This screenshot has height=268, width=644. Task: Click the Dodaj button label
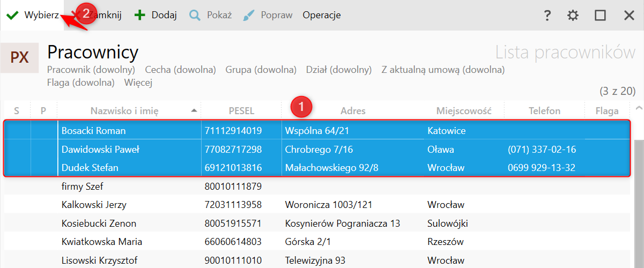tap(164, 16)
